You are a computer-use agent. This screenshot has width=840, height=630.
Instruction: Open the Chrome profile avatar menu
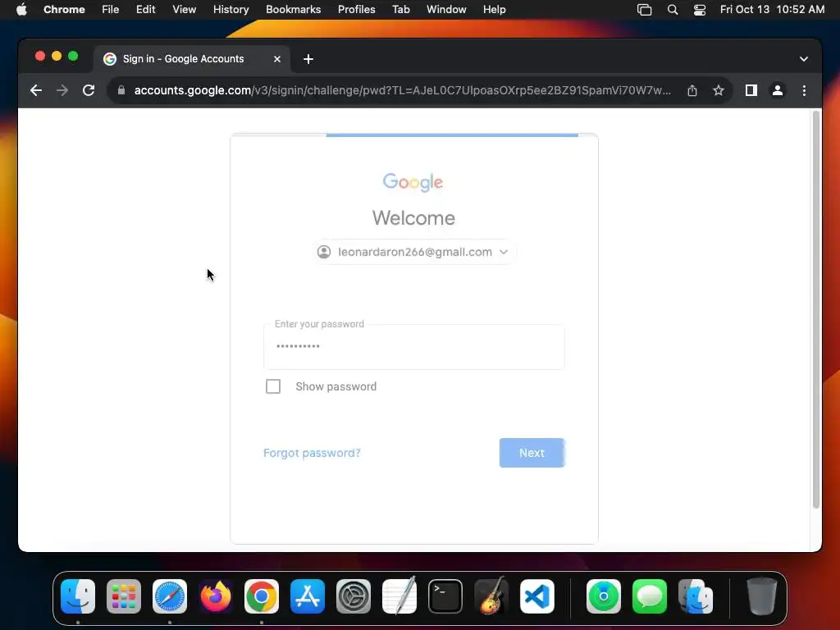coord(778,90)
